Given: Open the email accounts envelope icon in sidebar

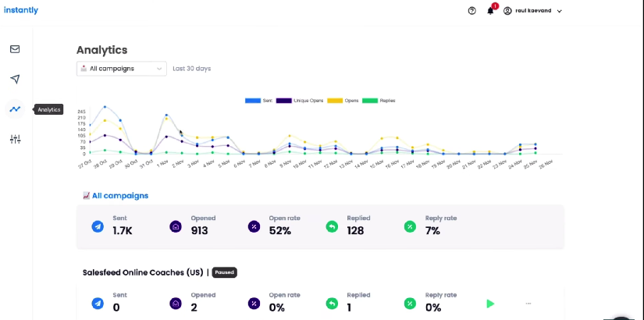Looking at the screenshot, I should click(15, 49).
